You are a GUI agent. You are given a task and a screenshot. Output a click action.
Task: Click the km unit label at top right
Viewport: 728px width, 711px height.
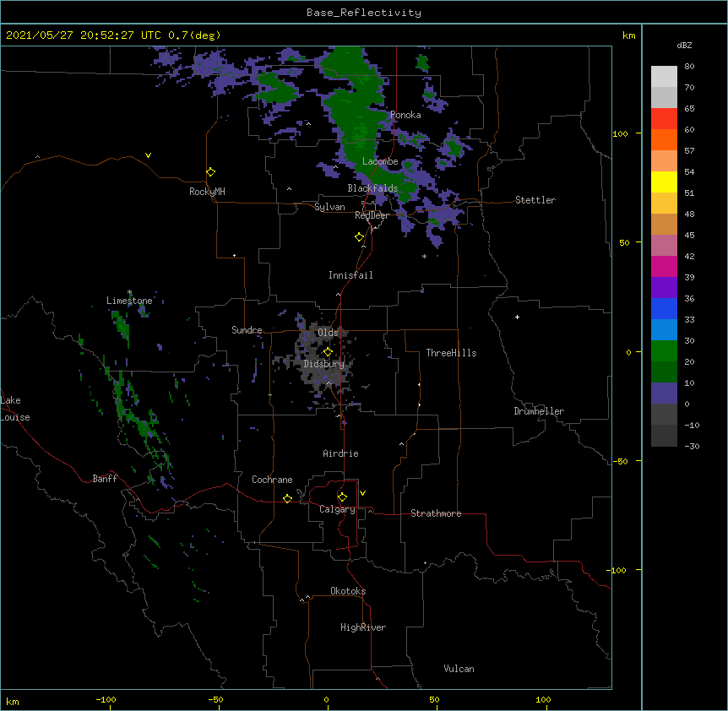(629, 35)
